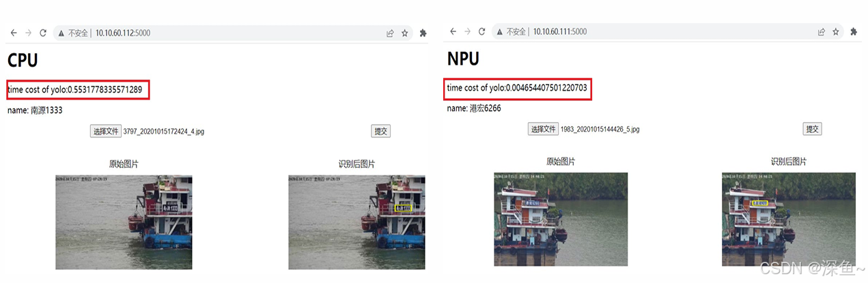The width and height of the screenshot is (868, 283).
Task: Click 不安全 label in CPU address bar
Action: (78, 33)
